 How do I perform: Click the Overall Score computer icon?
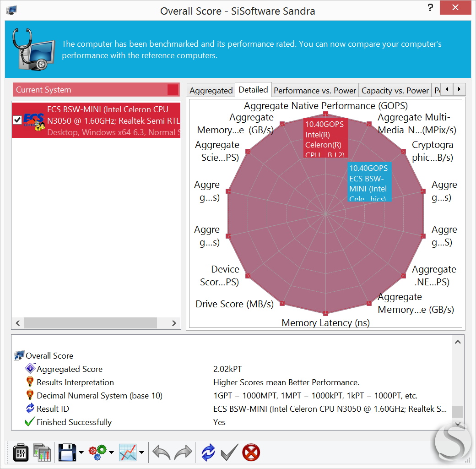19,355
